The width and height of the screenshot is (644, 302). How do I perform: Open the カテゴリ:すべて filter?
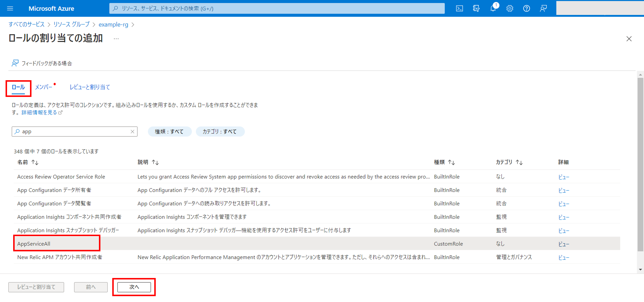(220, 131)
